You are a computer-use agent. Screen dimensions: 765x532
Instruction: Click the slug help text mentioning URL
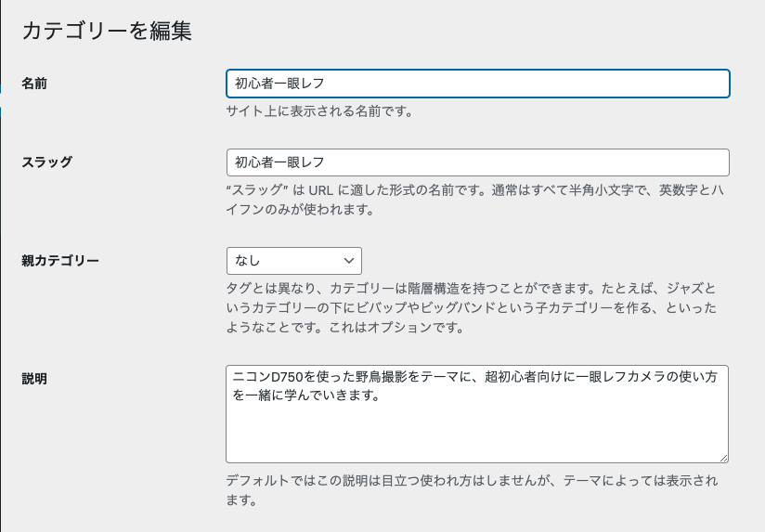tap(475, 200)
